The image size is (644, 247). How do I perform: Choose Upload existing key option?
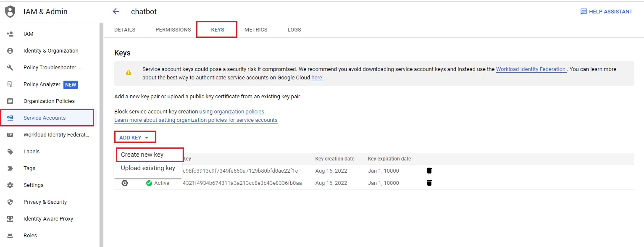pos(148,168)
